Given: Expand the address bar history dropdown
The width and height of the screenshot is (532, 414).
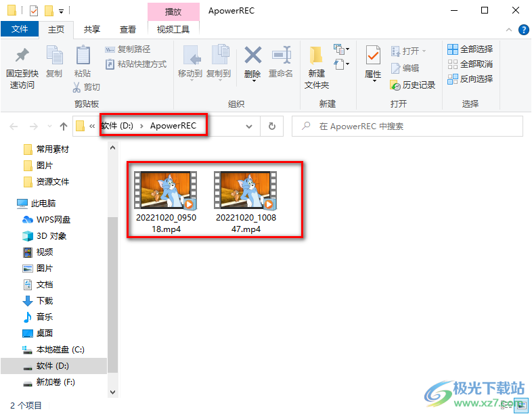Looking at the screenshot, I should [x=249, y=127].
